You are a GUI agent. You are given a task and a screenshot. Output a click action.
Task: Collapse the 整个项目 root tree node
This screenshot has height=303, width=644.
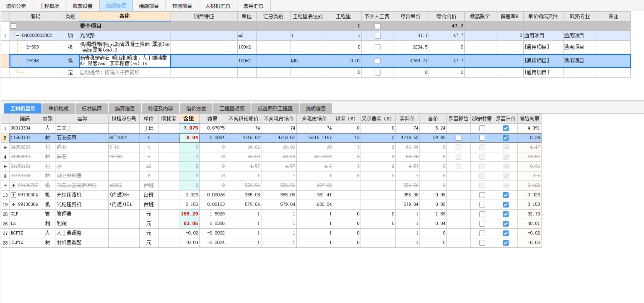tap(13, 26)
